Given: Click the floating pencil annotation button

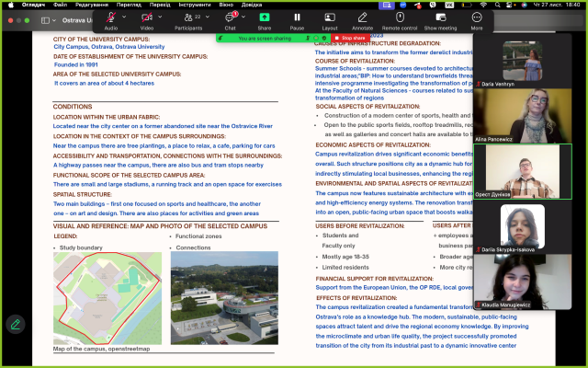Looking at the screenshot, I should (15, 324).
